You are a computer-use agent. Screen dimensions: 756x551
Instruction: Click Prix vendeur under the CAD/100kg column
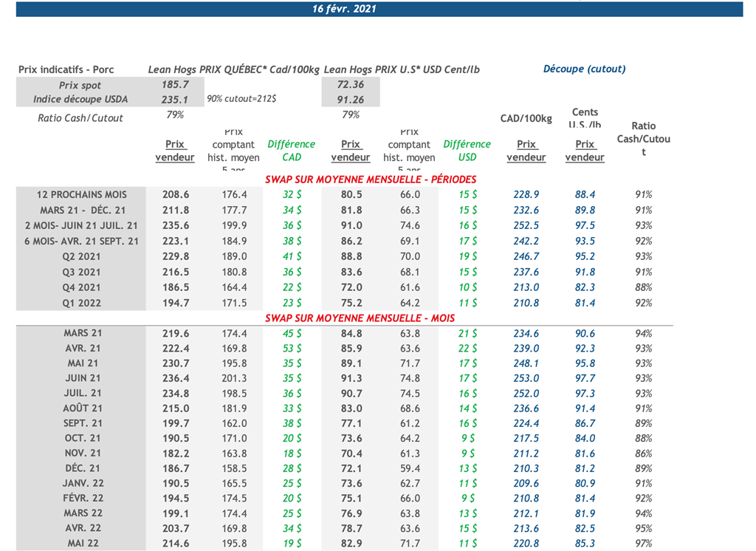click(526, 151)
